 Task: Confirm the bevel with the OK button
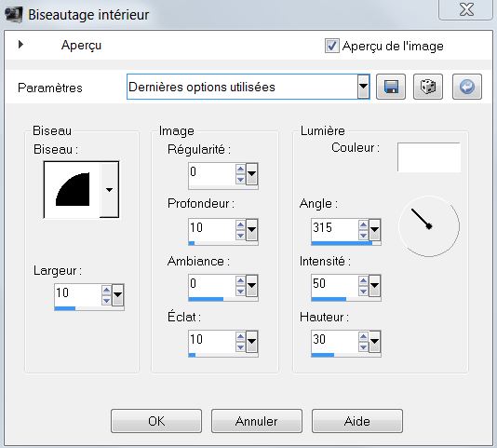click(x=156, y=421)
